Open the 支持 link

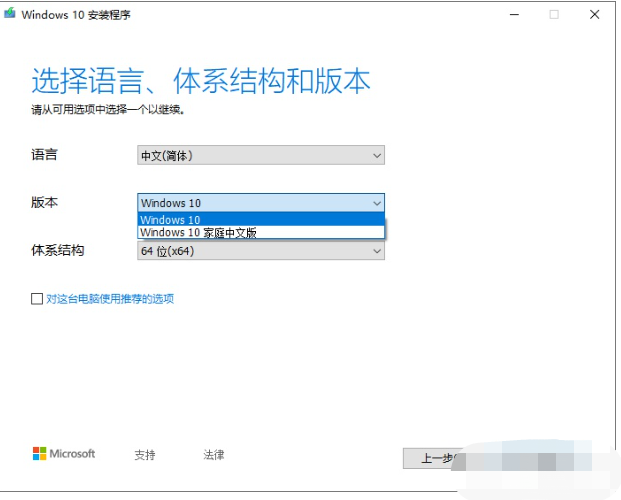pos(145,455)
